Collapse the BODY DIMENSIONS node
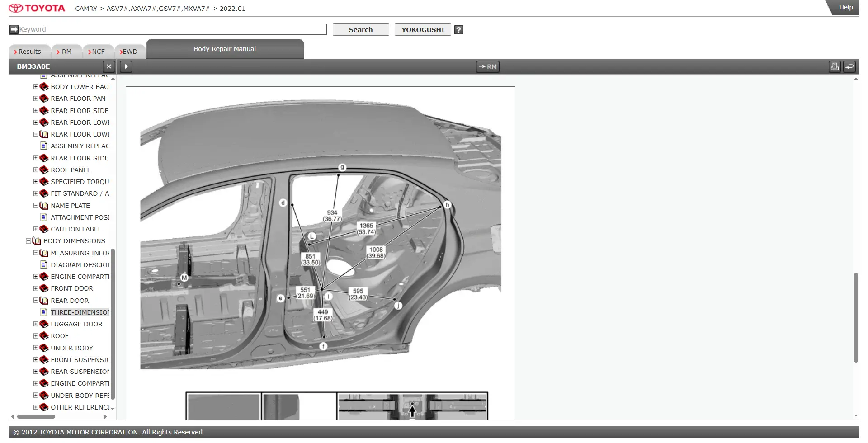 tap(28, 241)
